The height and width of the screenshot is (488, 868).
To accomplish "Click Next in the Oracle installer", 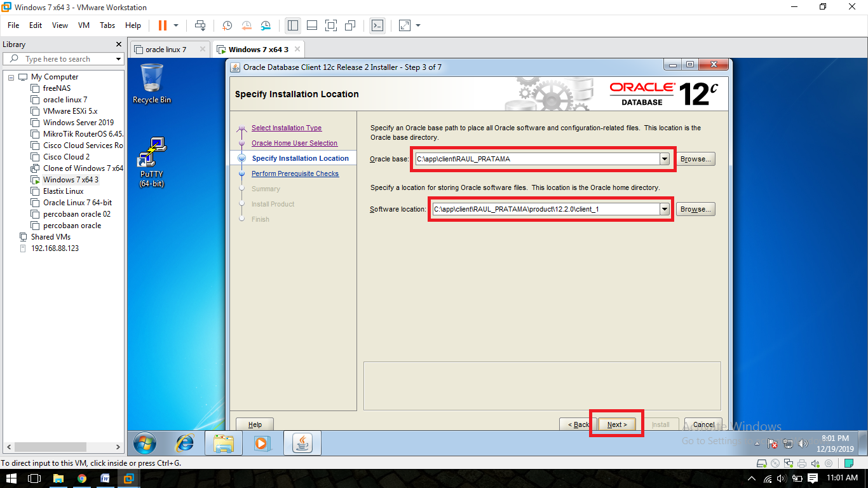I will pos(617,424).
